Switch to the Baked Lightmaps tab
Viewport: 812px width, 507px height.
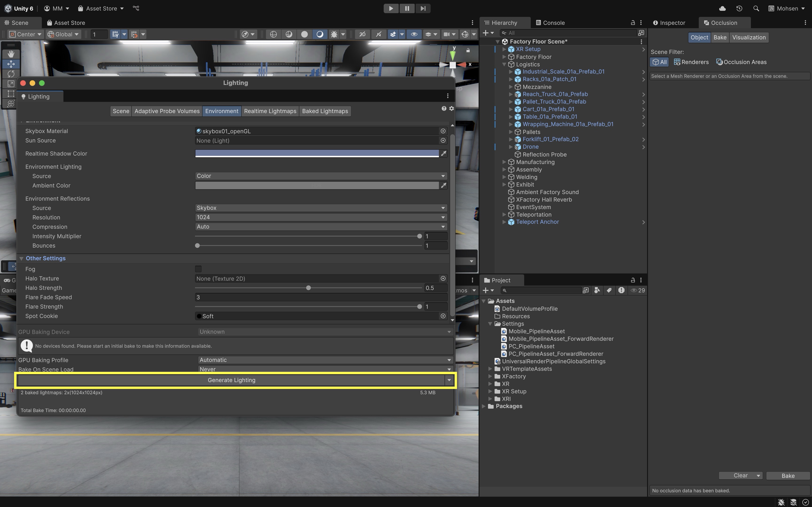click(x=325, y=111)
